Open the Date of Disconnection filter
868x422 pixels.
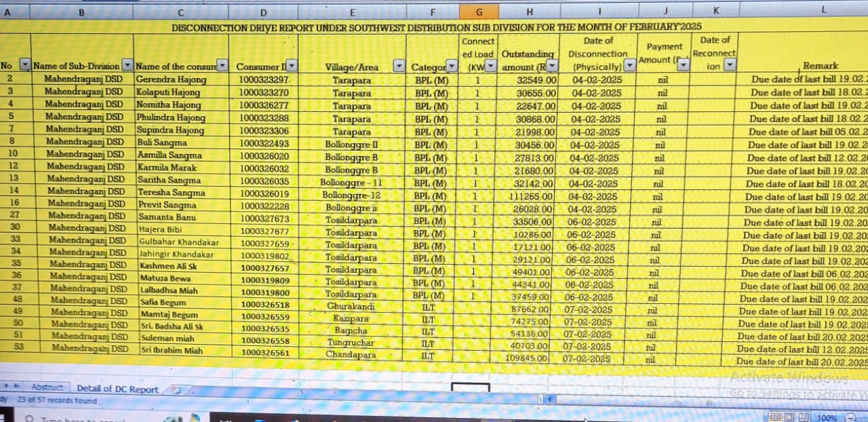(x=630, y=66)
